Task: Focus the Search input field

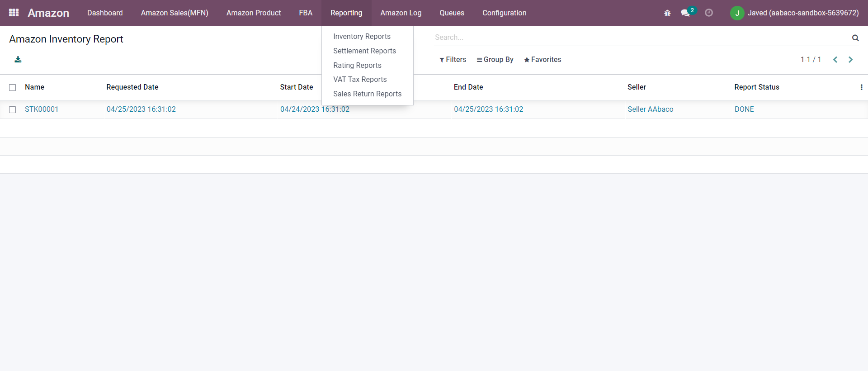Action: [x=642, y=38]
